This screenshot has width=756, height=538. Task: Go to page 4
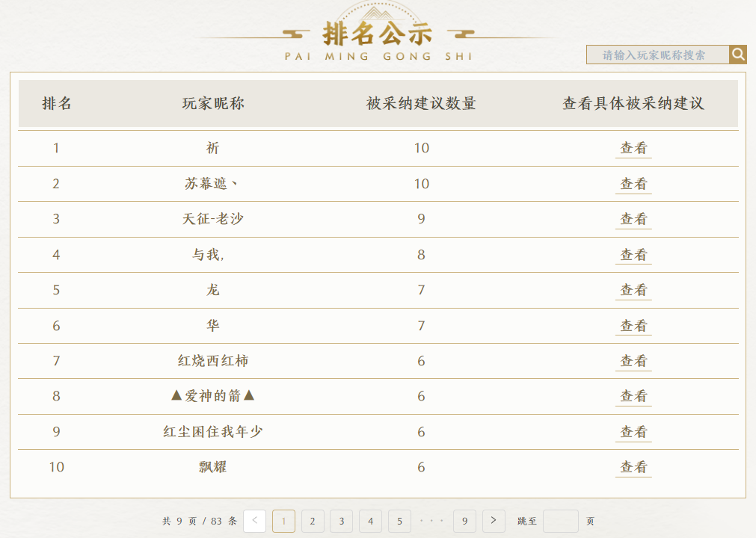pyautogui.click(x=370, y=521)
